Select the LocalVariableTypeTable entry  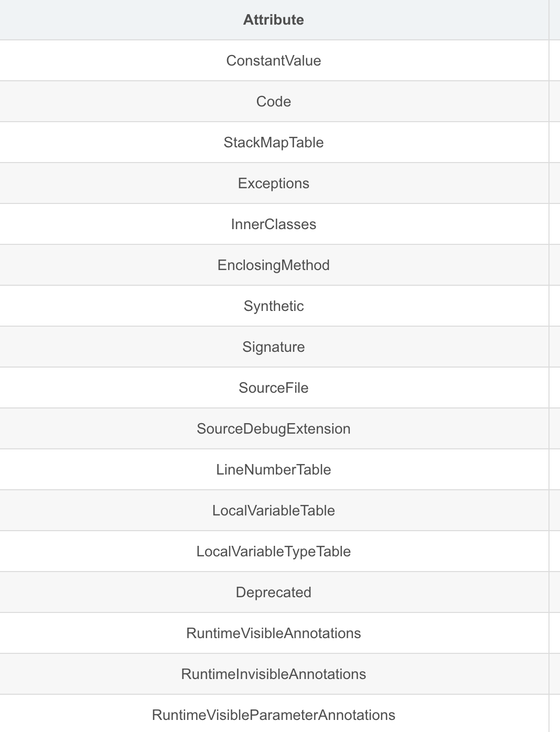[273, 552]
